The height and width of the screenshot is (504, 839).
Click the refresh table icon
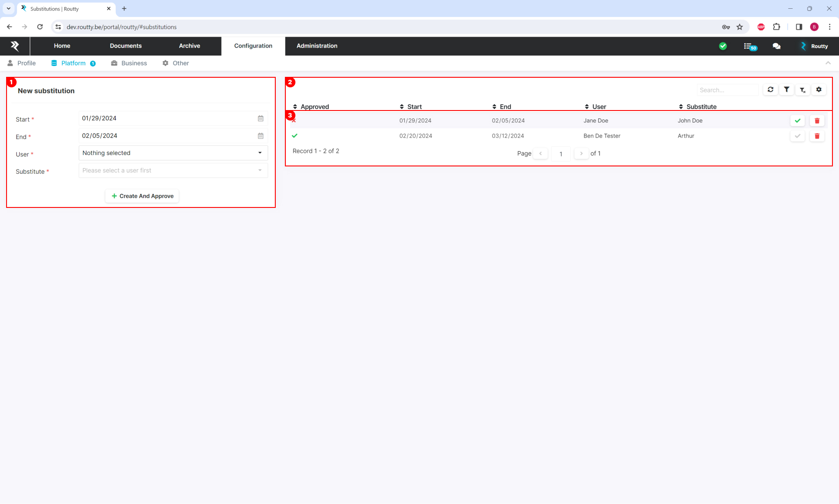click(770, 90)
